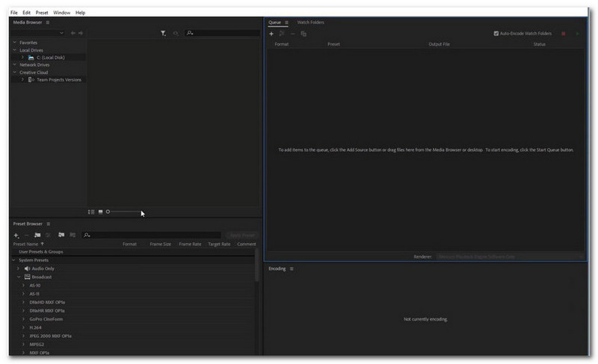Click the Create Preset Group folder icon
Screen dimensions: 598x364
point(38,235)
